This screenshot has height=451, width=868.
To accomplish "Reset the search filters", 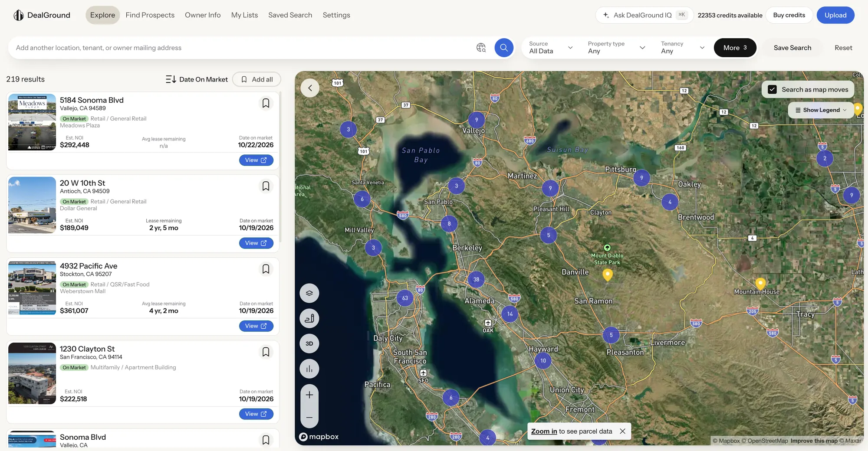I will pyautogui.click(x=843, y=48).
